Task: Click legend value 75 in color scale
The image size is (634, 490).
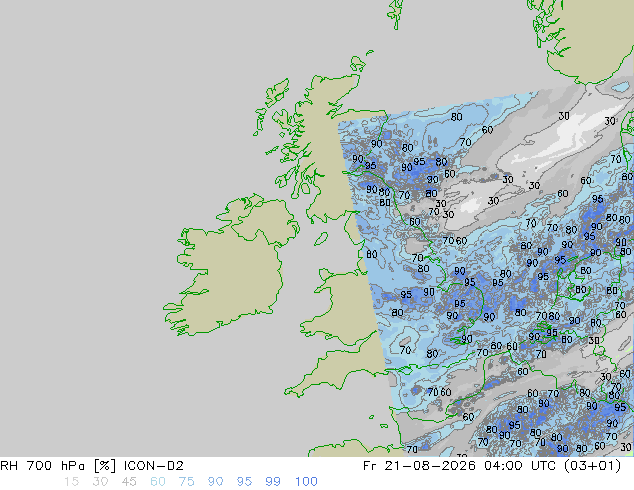Action: pos(186,482)
